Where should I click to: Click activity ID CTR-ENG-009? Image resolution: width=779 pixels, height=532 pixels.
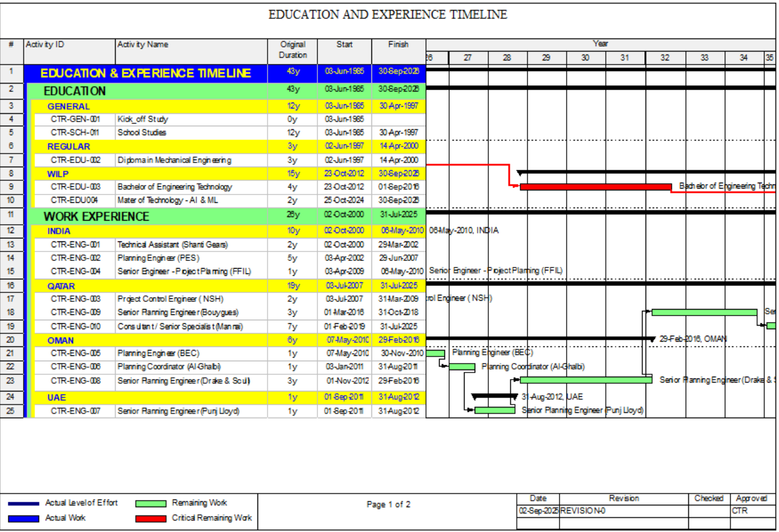coord(75,312)
